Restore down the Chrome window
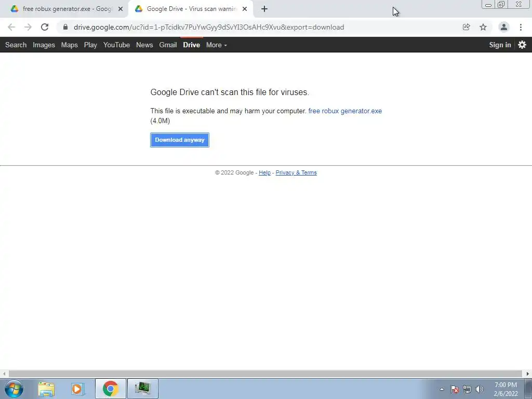This screenshot has height=399, width=532. (x=501, y=4)
